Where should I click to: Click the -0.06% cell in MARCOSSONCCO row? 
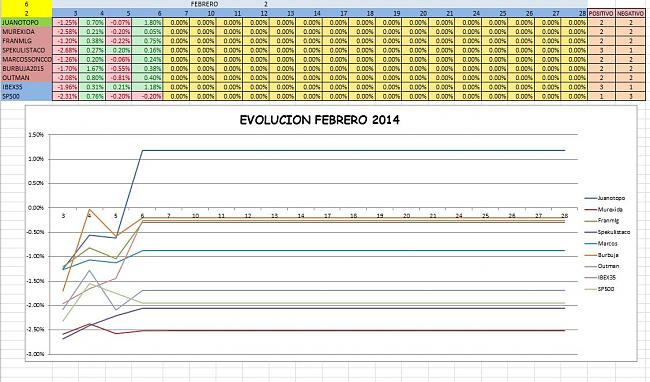(x=119, y=59)
